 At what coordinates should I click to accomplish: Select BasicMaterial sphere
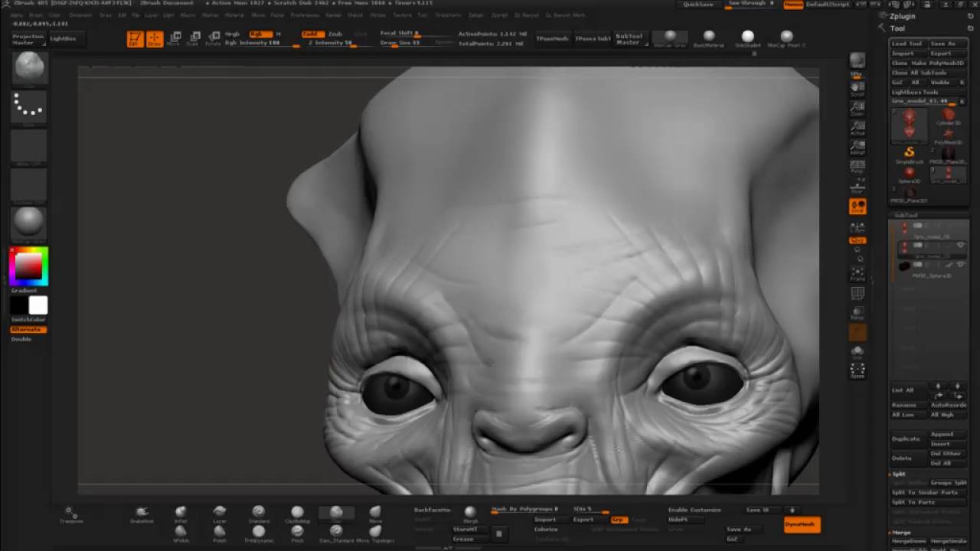coord(709,38)
